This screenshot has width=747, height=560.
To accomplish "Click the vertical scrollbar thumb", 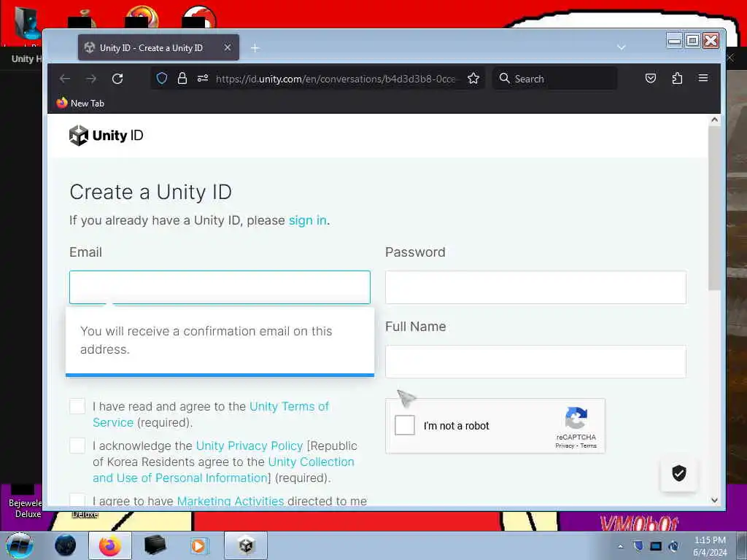I will point(714,208).
